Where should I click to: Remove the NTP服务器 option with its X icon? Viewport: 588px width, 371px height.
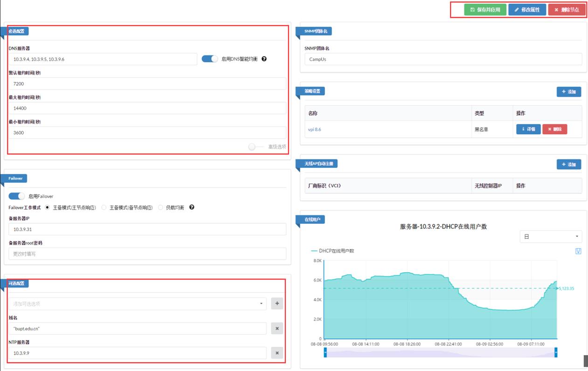tap(277, 353)
